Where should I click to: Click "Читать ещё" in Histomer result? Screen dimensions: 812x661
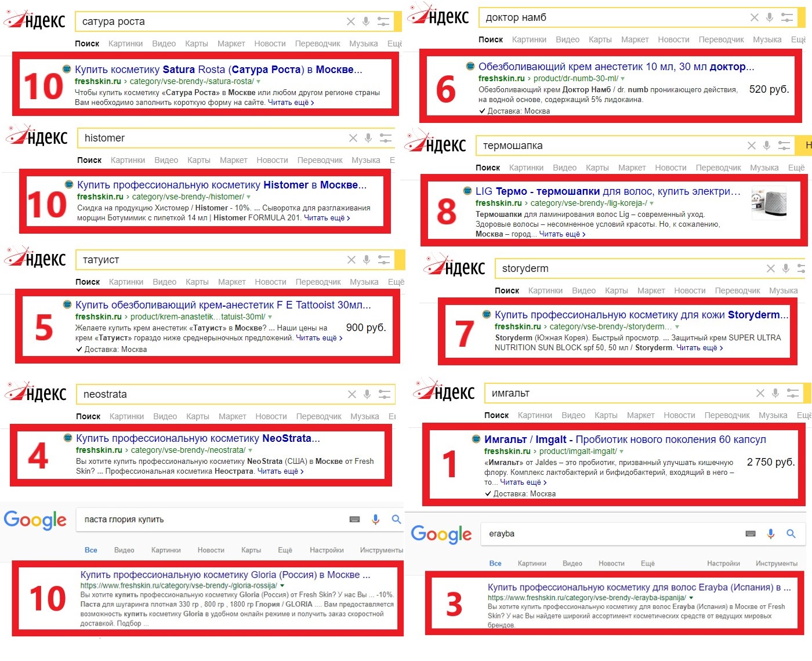327,218
